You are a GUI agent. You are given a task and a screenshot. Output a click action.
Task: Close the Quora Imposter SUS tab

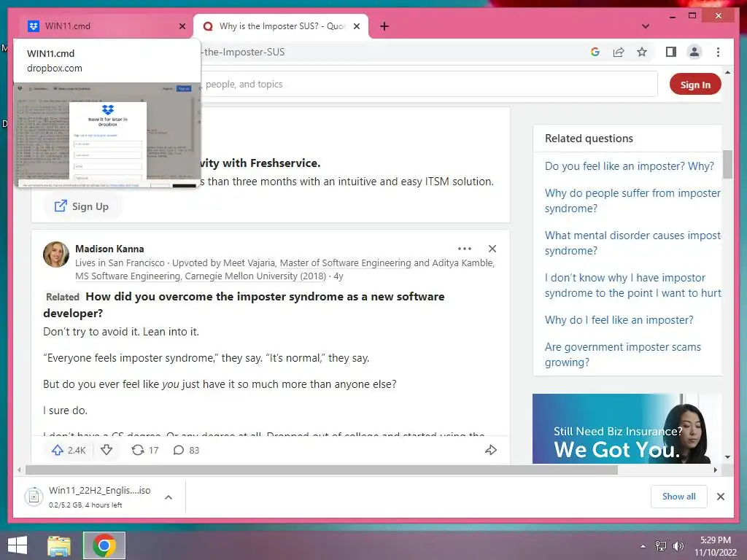(x=356, y=26)
